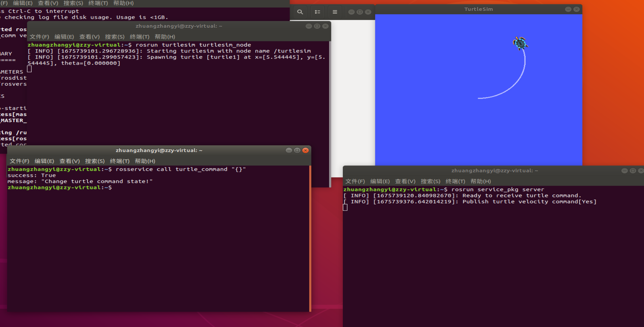The height and width of the screenshot is (327, 644).
Task: Close the rosservice call terminal window
Action: [x=306, y=150]
